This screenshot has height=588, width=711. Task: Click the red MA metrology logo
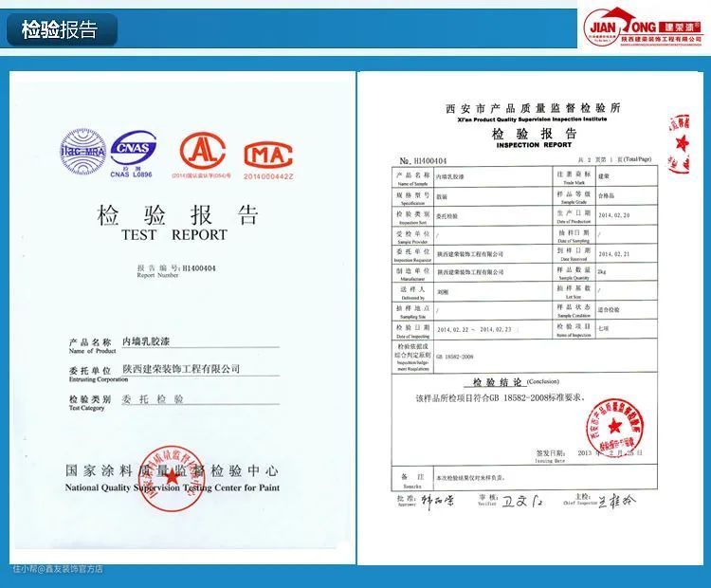click(x=268, y=155)
